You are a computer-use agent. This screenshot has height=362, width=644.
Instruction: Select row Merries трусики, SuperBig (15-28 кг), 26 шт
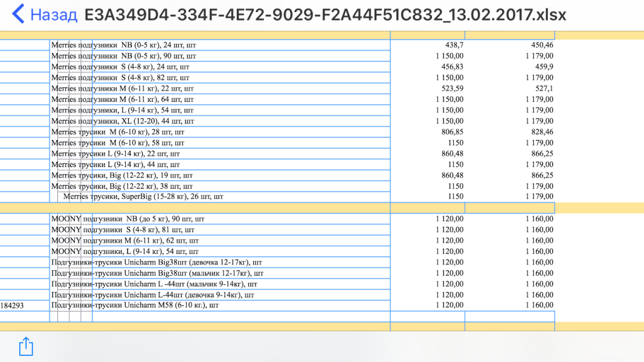point(143,197)
